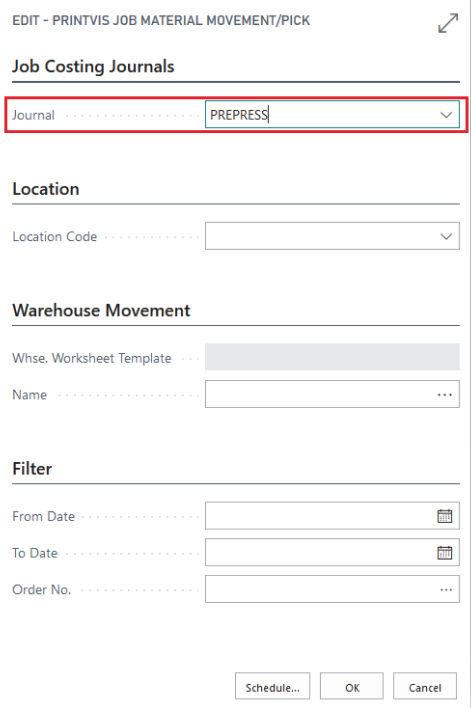Screen dimensions: 471x708
Task: Expand the dialog to full screen
Action: [x=448, y=23]
